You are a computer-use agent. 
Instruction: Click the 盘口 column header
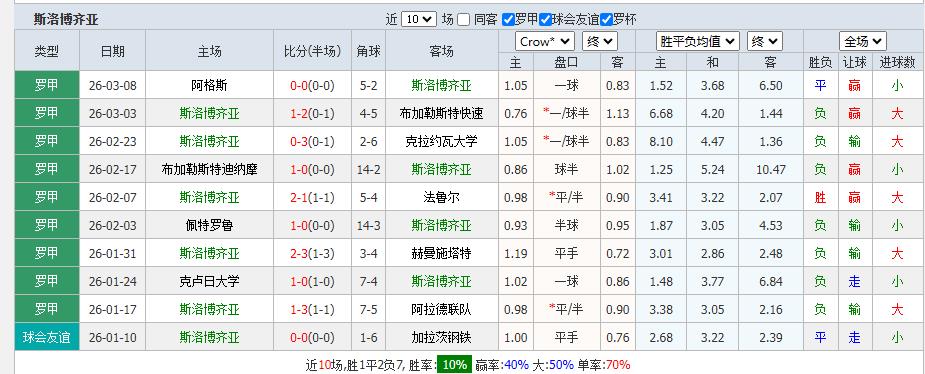pyautogui.click(x=566, y=62)
